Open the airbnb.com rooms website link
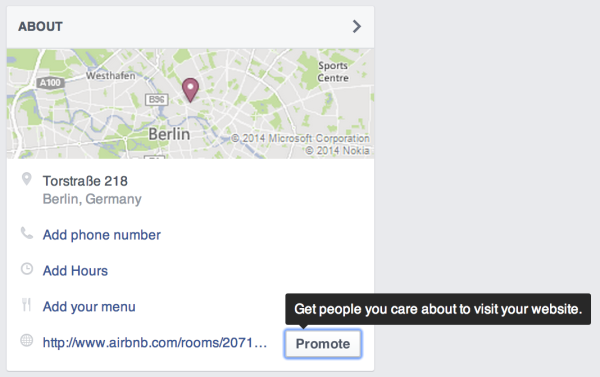This screenshot has width=600, height=377. coord(155,343)
